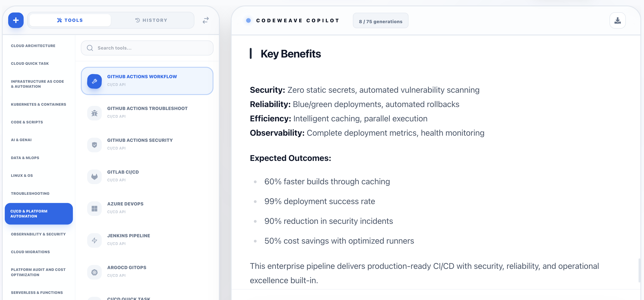Open the Serverless & Functions category

(x=37, y=292)
